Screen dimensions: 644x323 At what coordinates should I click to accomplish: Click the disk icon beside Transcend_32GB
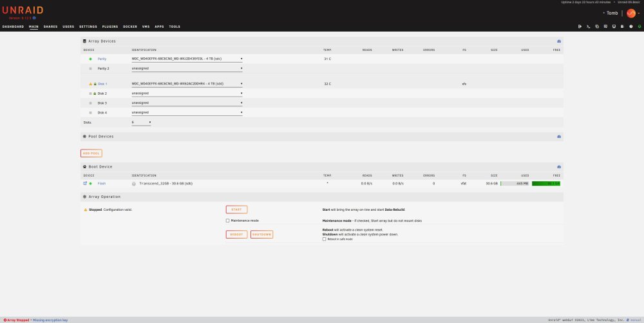point(133,184)
